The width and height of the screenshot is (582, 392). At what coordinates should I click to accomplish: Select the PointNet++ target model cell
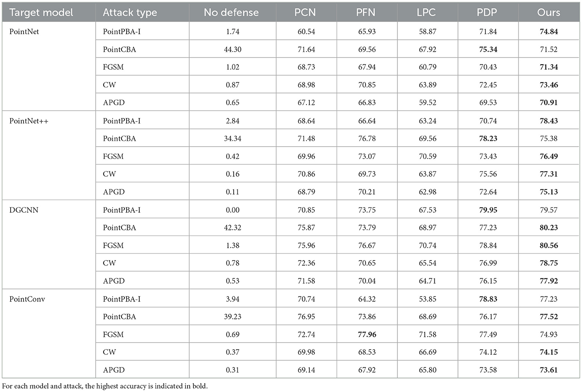tap(29, 121)
